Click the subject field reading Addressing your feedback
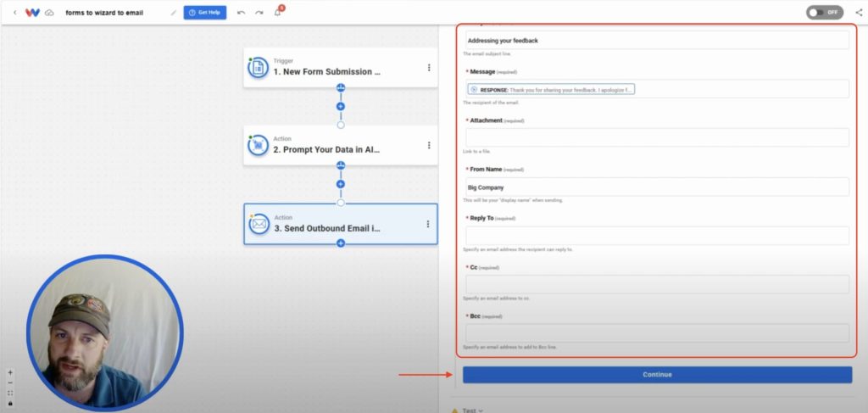This screenshot has height=413, width=868. tap(657, 41)
